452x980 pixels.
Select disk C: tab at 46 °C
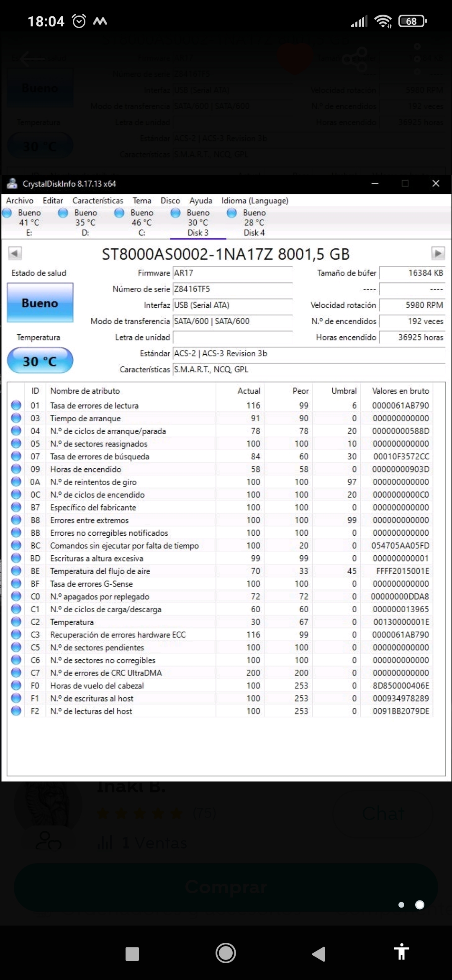click(141, 223)
